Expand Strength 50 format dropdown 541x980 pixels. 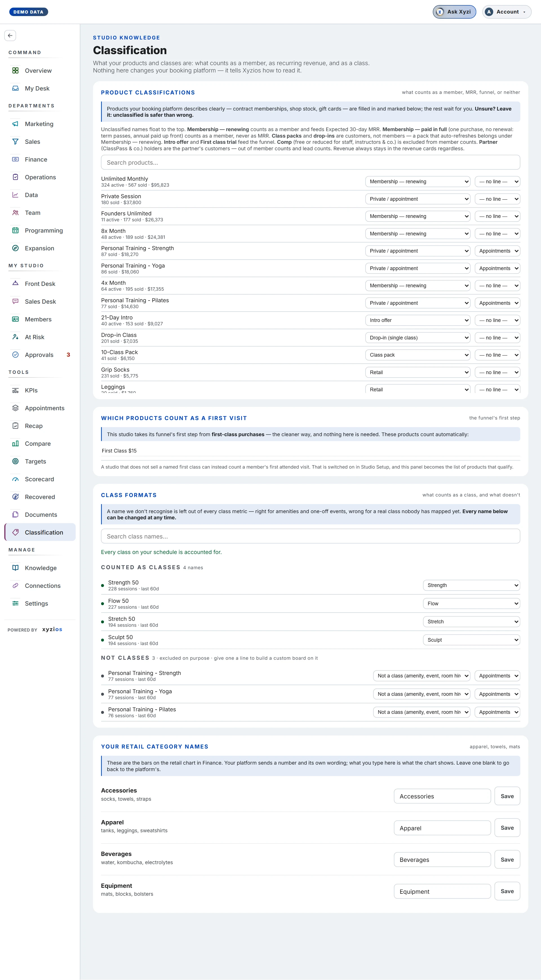471,585
